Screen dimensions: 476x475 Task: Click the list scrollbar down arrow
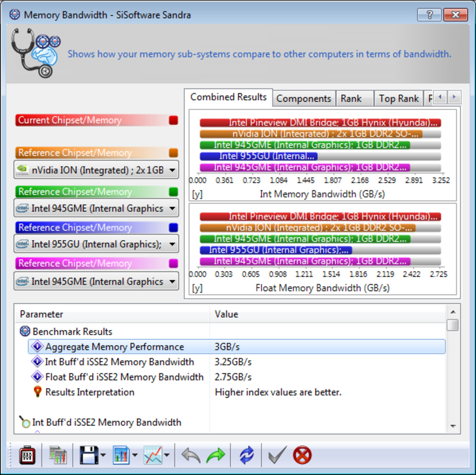[453, 426]
